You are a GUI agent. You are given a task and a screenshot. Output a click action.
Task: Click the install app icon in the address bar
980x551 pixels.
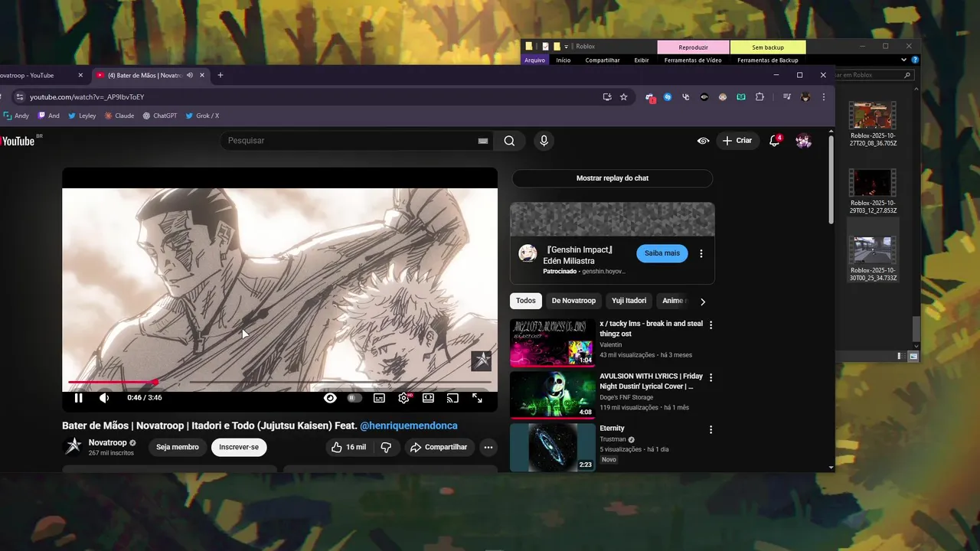(x=607, y=97)
